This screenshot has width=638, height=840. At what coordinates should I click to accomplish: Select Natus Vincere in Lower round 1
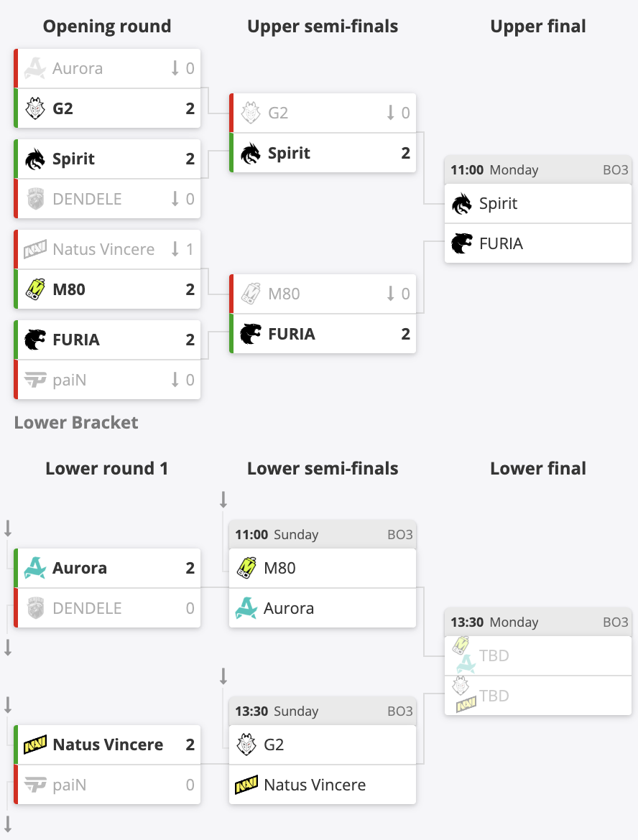click(x=107, y=745)
